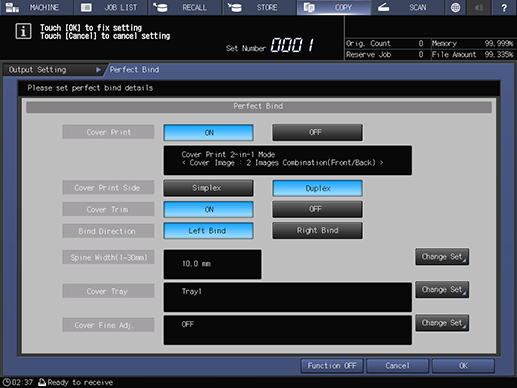Select the COPY tab
Image resolution: width=517 pixels, height=388 pixels.
point(333,7)
